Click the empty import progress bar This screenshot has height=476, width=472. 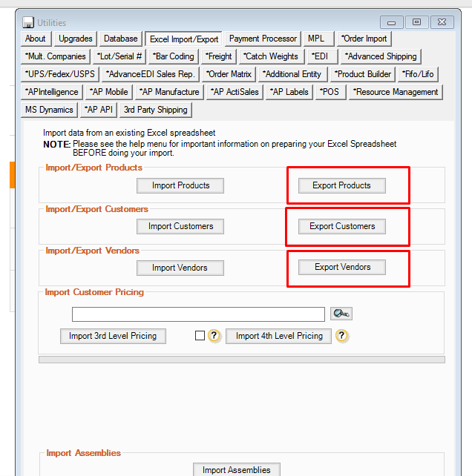(241, 360)
